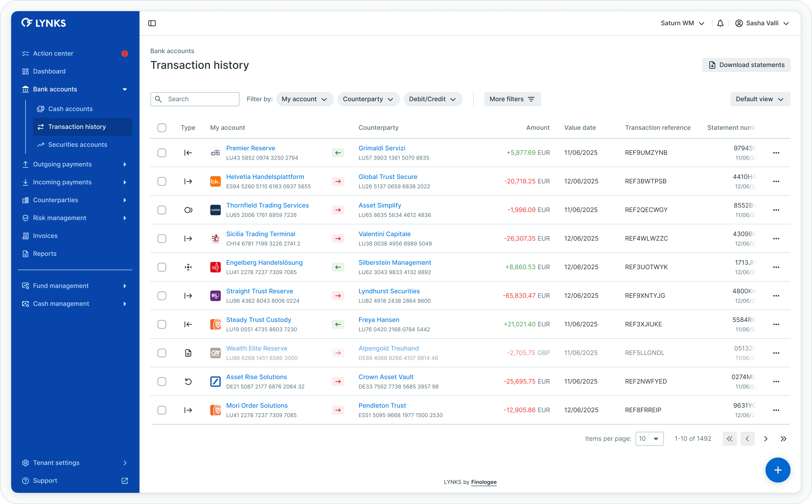The width and height of the screenshot is (812, 504).
Task: Go to the next page arrow
Action: 766,439
